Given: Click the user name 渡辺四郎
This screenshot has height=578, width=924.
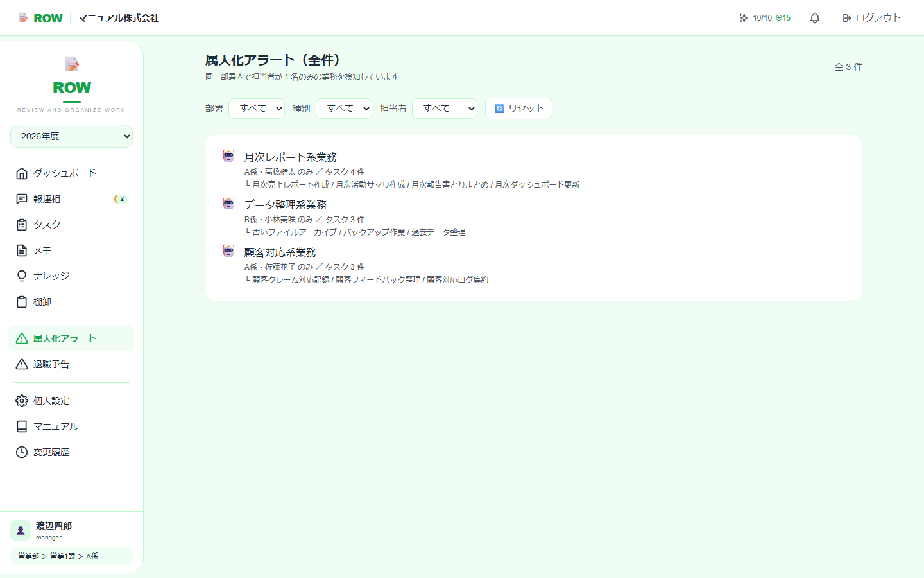Looking at the screenshot, I should pos(54,526).
